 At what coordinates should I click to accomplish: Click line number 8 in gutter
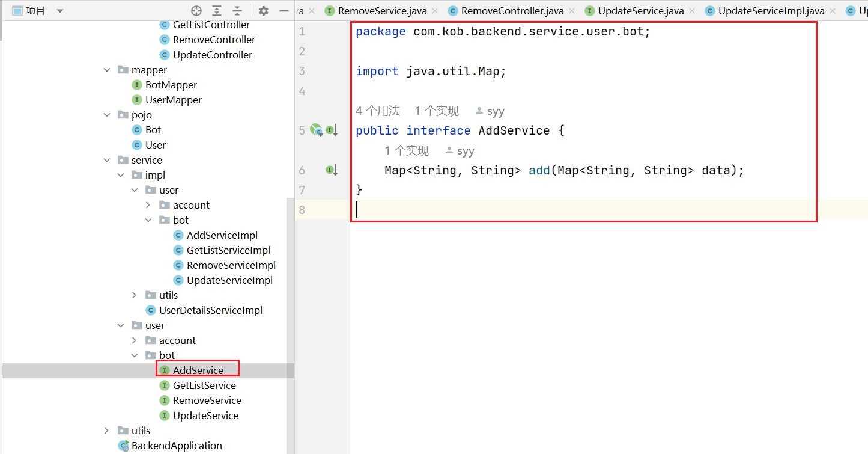click(302, 210)
